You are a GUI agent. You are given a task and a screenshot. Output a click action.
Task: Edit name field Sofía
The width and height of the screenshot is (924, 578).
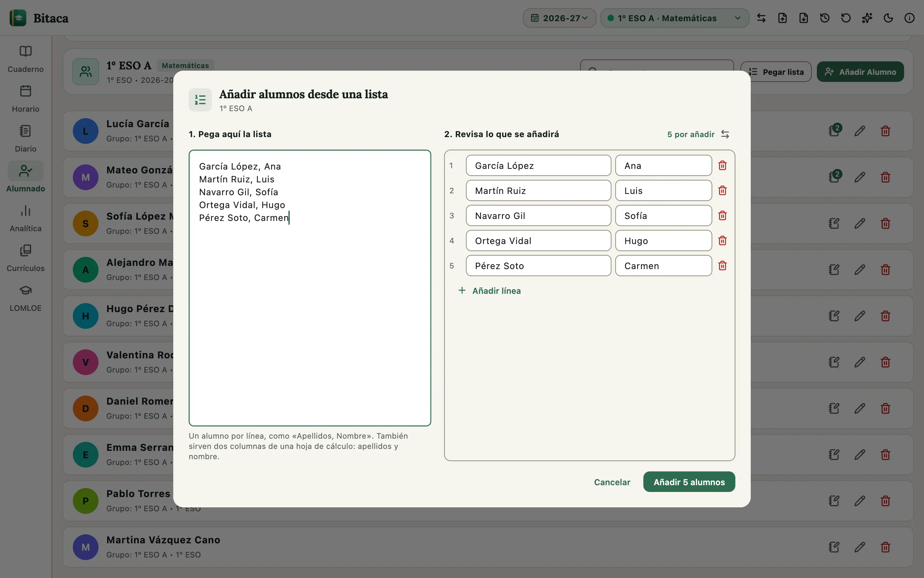(663, 215)
